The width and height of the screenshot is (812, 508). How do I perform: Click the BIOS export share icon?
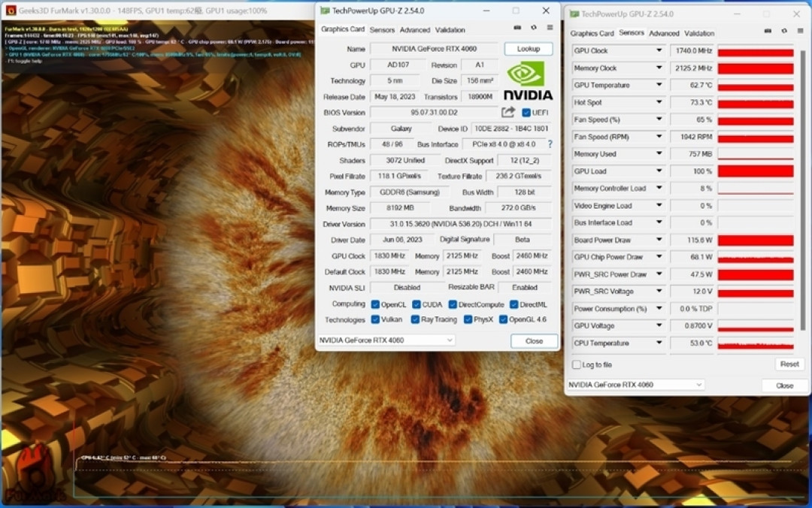[508, 112]
